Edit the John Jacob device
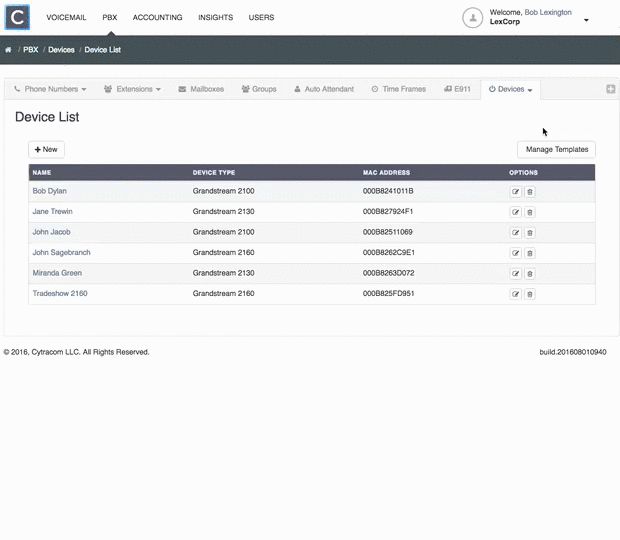620x540 pixels. pos(515,233)
